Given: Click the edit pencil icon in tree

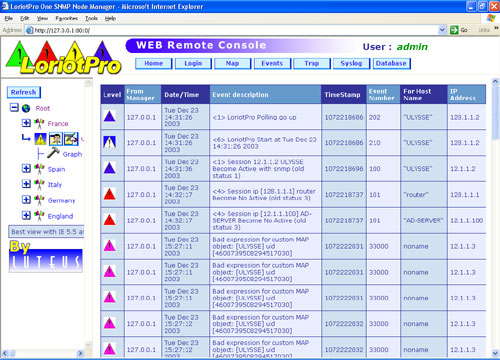Looking at the screenshot, I should [71, 139].
